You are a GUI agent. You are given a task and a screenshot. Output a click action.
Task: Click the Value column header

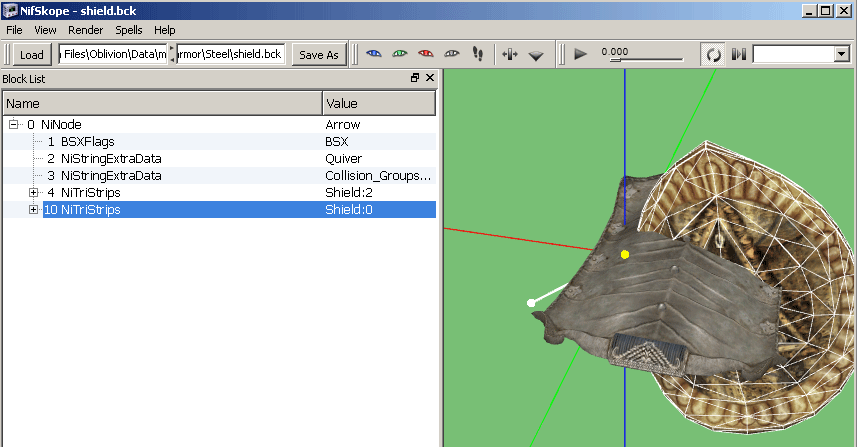point(379,103)
